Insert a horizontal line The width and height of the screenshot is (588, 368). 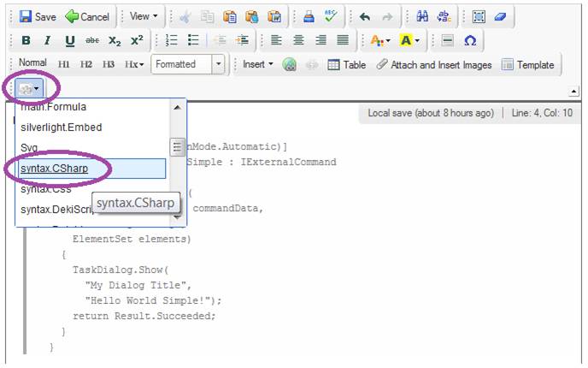[447, 40]
